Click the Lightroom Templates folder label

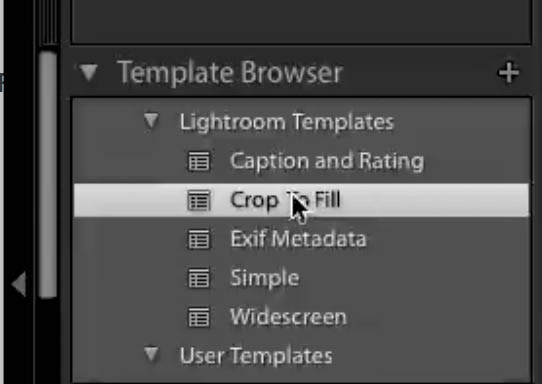point(287,122)
